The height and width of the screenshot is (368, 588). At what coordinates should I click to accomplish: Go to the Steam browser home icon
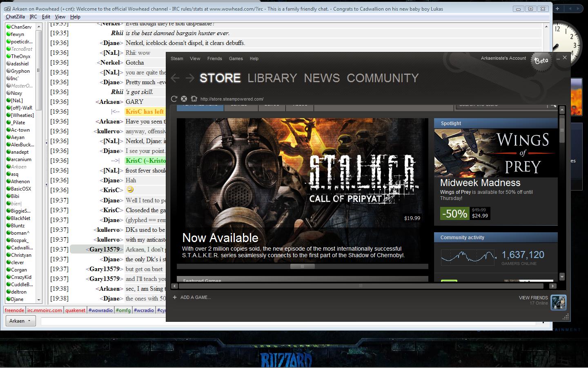(x=194, y=99)
